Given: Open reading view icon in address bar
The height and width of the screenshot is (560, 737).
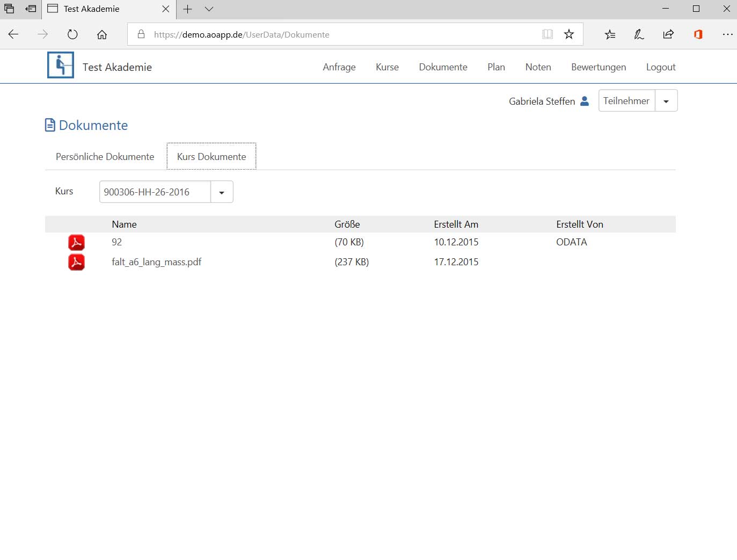Looking at the screenshot, I should (548, 34).
